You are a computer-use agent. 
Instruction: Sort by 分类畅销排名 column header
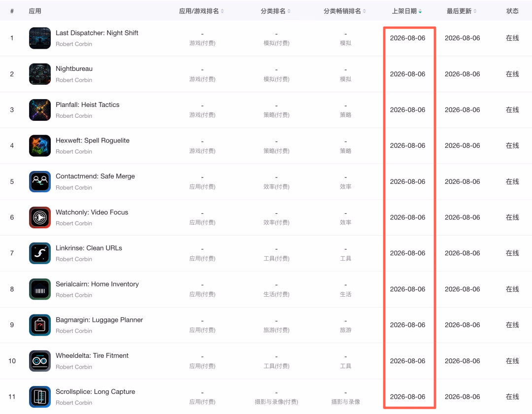click(345, 11)
